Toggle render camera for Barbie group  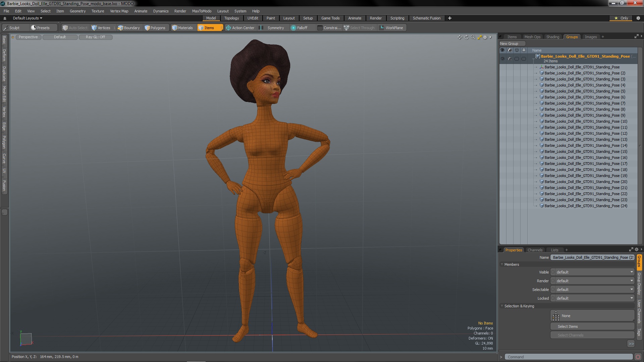click(x=510, y=59)
